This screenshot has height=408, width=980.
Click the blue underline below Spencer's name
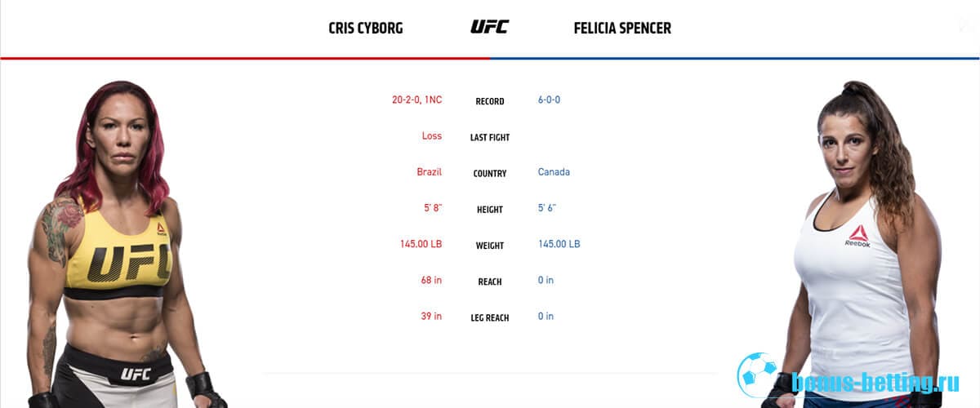(x=735, y=58)
